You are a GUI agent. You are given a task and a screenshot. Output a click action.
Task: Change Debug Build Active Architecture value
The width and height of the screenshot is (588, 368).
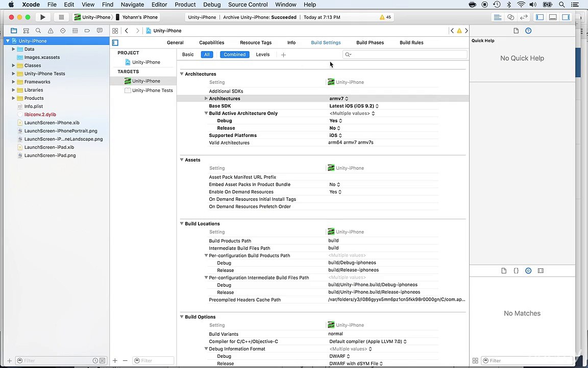pyautogui.click(x=336, y=121)
